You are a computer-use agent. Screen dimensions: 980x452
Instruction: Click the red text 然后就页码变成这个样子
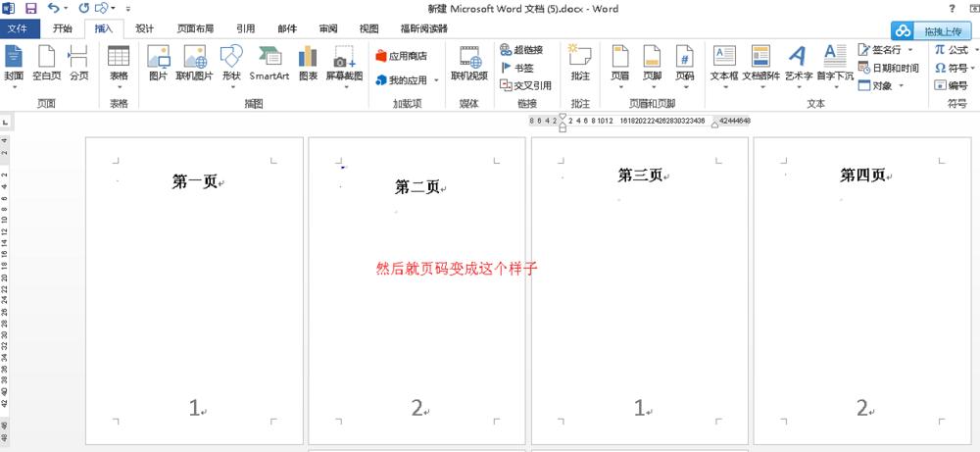click(x=457, y=269)
